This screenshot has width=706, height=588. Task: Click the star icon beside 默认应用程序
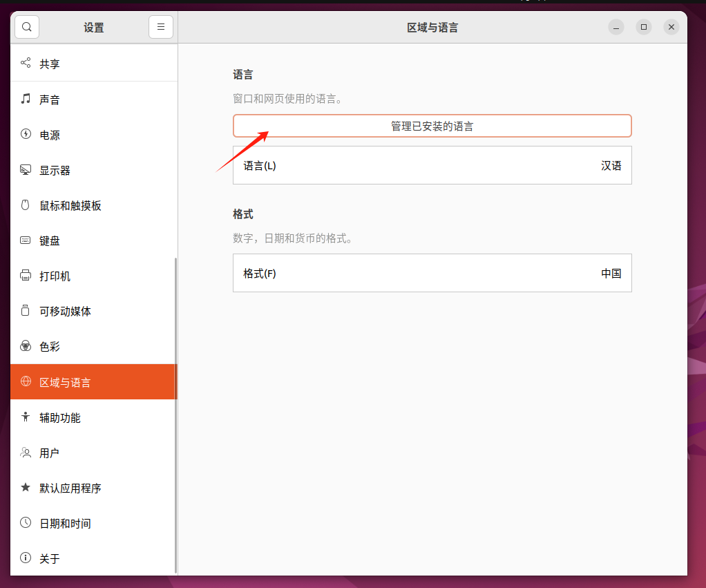coord(26,488)
